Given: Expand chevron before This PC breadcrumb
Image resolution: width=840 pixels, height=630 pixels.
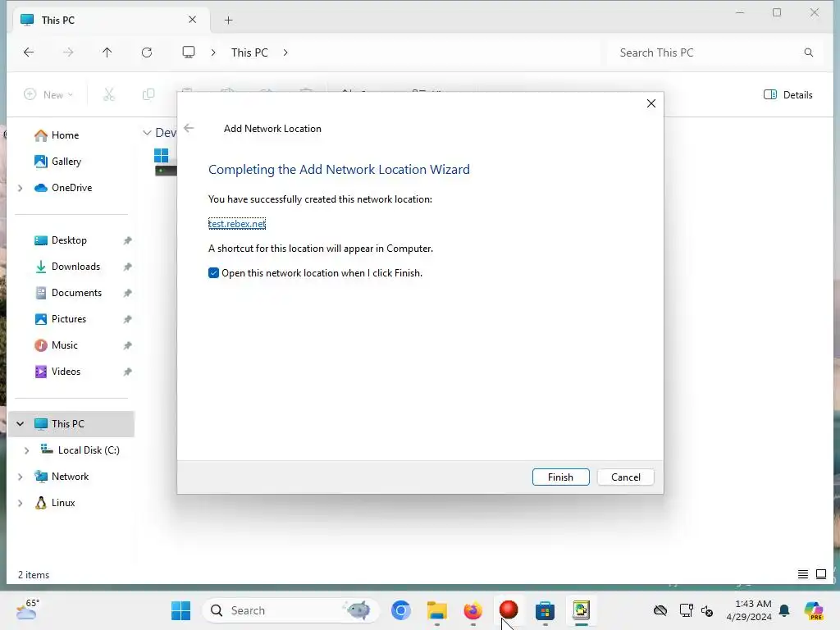Looking at the screenshot, I should (x=213, y=52).
